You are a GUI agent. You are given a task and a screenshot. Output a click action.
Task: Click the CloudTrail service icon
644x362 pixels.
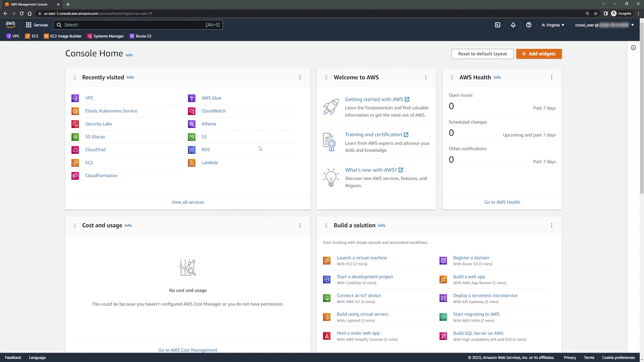coord(75,150)
